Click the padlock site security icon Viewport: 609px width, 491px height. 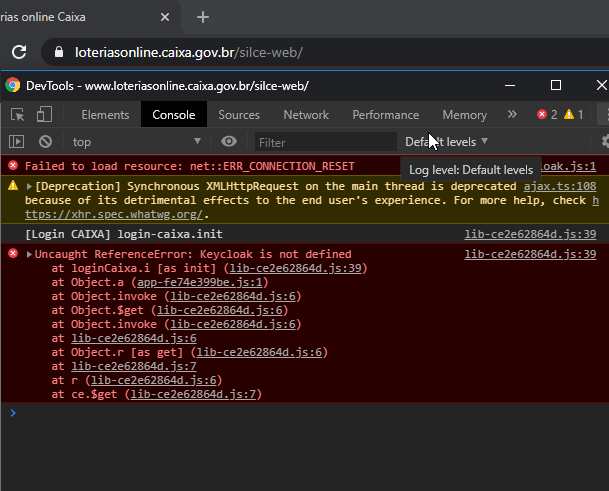(59, 52)
